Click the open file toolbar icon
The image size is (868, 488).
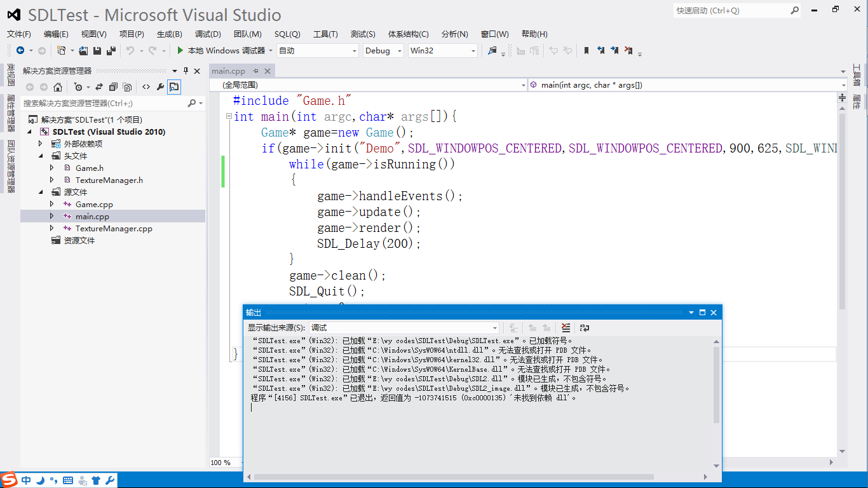[84, 50]
